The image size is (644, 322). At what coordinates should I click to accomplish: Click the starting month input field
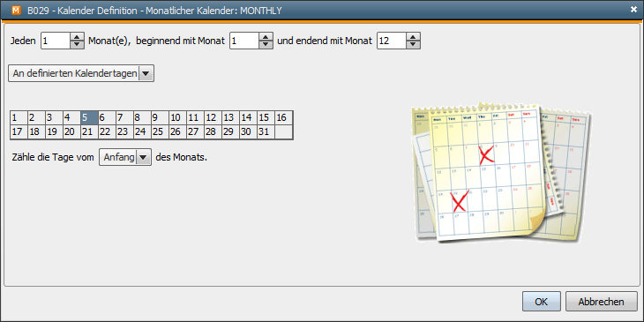point(244,41)
